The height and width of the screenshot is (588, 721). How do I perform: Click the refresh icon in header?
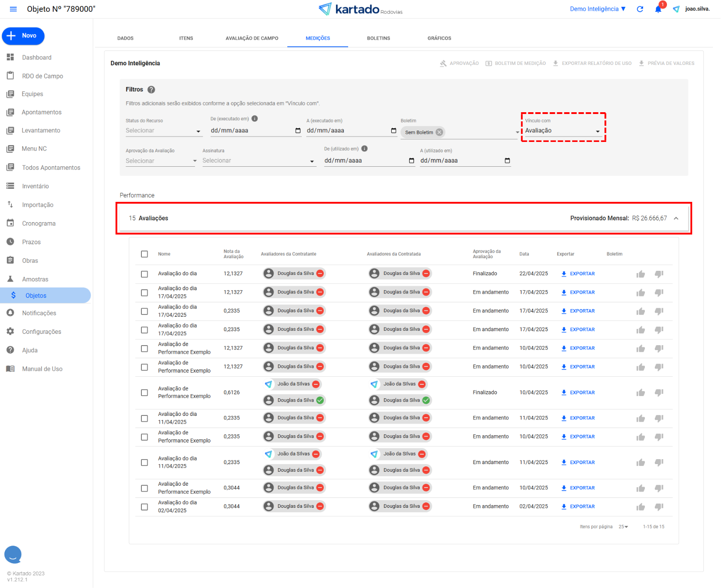639,9
